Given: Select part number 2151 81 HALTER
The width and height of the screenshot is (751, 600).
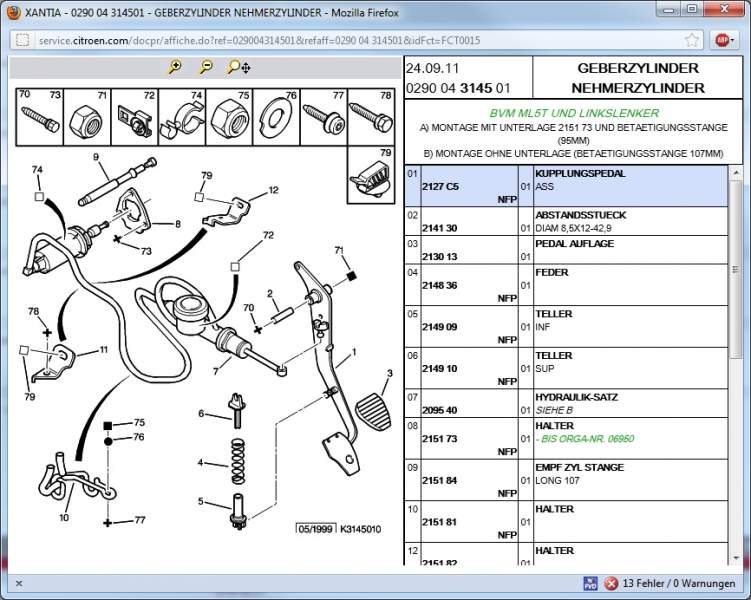Looking at the screenshot, I should coord(440,522).
